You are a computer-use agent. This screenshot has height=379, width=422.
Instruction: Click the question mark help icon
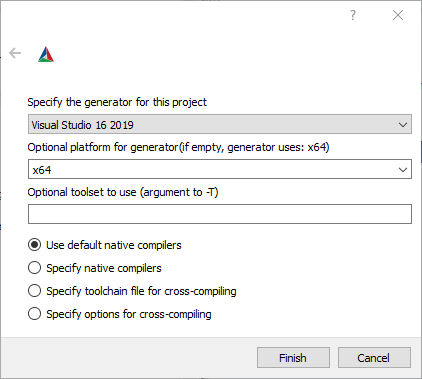tap(353, 15)
